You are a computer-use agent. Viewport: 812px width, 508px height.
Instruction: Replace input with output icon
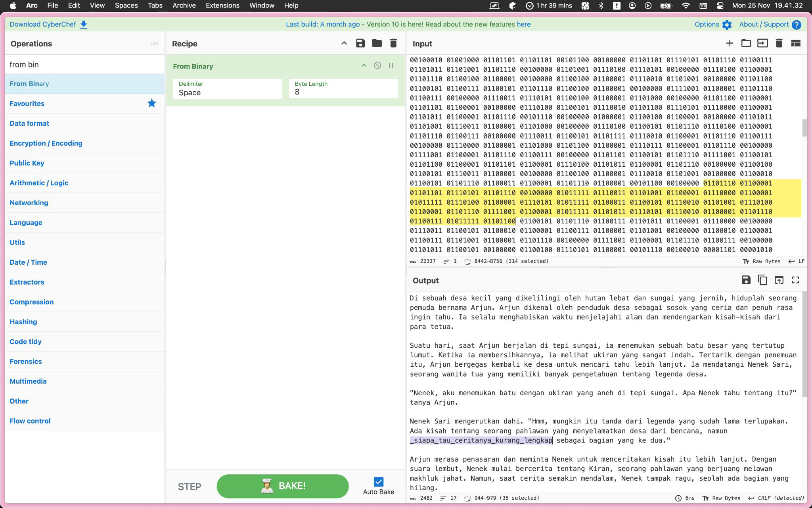click(x=779, y=280)
